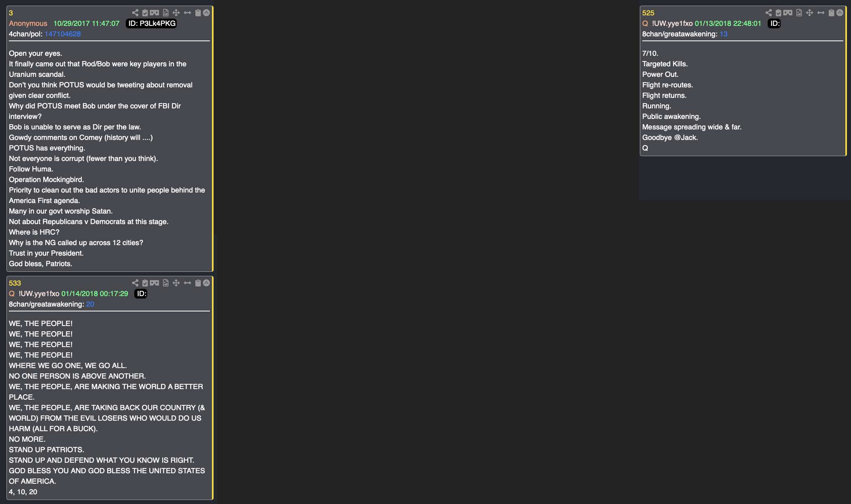Click 'Message spreading wide & far.'
The image size is (851, 504).
click(692, 127)
